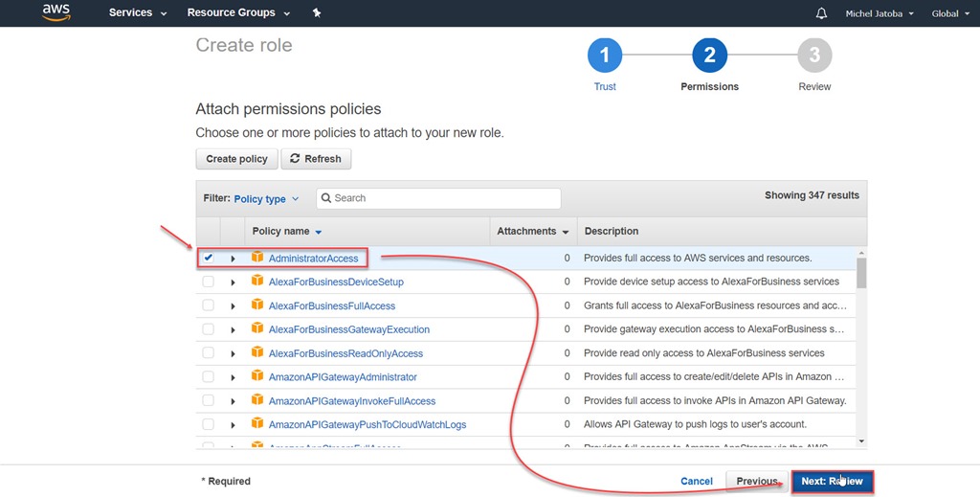Open the AlexaForBusinessDeviceSetup policy link
Screen dimensions: 980x497
pyautogui.click(x=336, y=282)
